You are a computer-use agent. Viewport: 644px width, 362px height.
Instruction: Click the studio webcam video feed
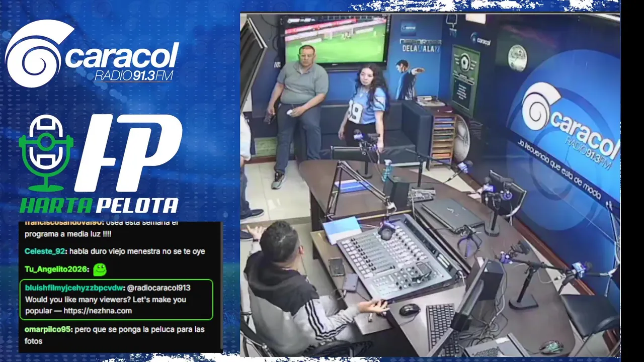[x=430, y=185]
